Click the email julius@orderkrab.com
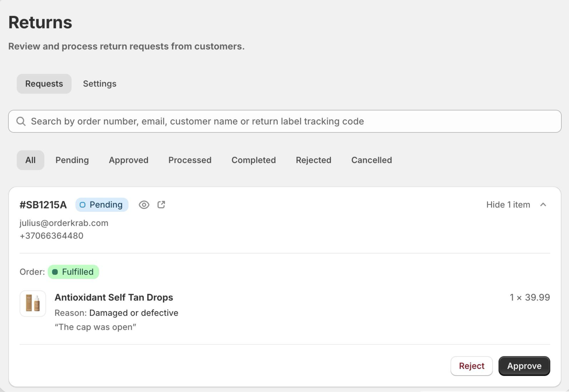Viewport: 569px width, 392px height. [64, 223]
